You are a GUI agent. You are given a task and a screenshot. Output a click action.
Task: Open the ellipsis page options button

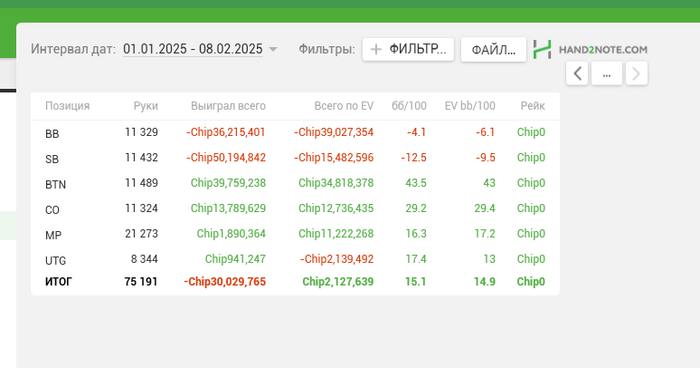(607, 73)
